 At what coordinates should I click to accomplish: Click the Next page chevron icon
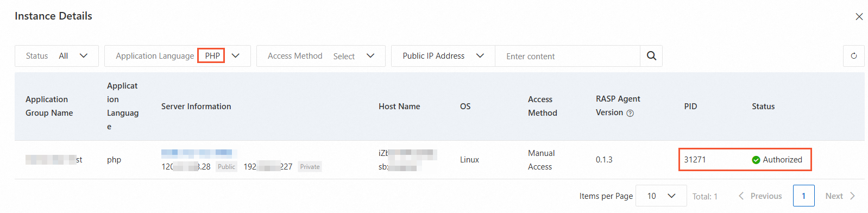[852, 196]
